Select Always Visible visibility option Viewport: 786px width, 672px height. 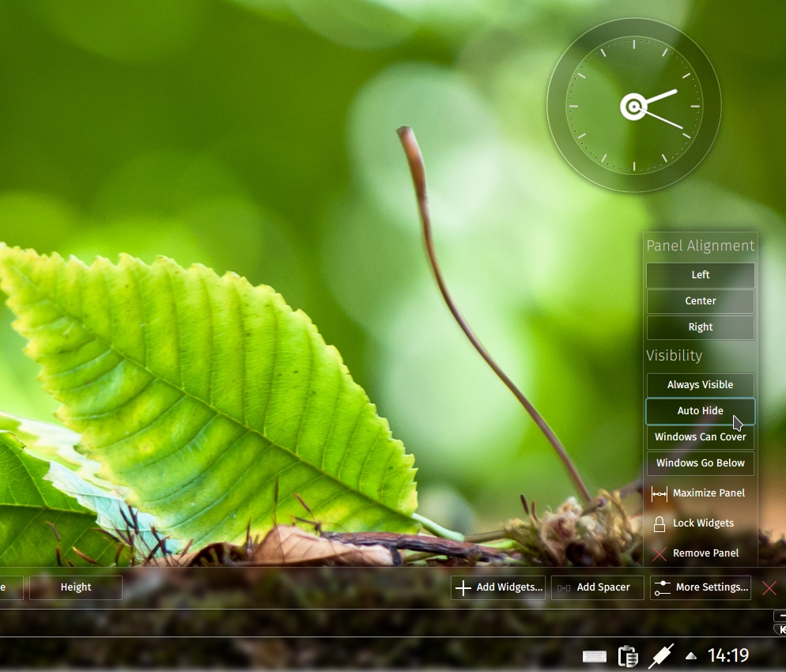pos(700,385)
